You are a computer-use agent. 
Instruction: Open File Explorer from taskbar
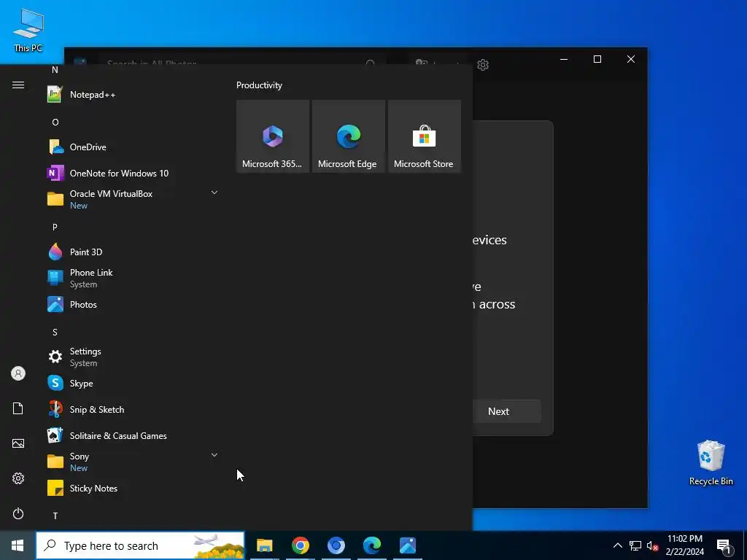coord(264,545)
